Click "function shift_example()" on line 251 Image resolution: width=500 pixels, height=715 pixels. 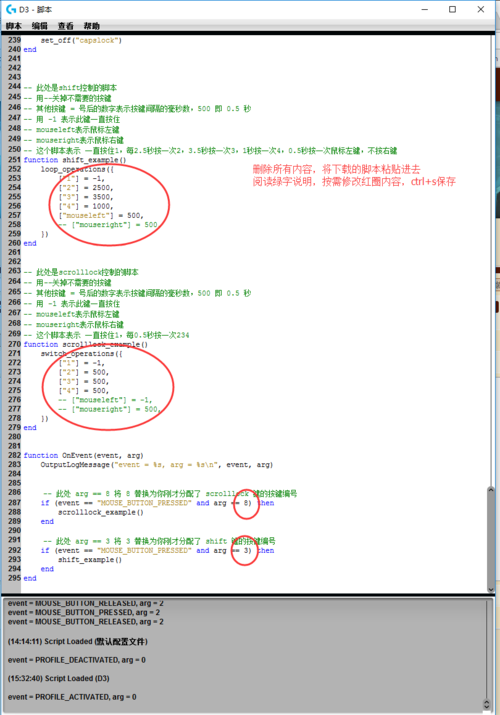(75, 160)
